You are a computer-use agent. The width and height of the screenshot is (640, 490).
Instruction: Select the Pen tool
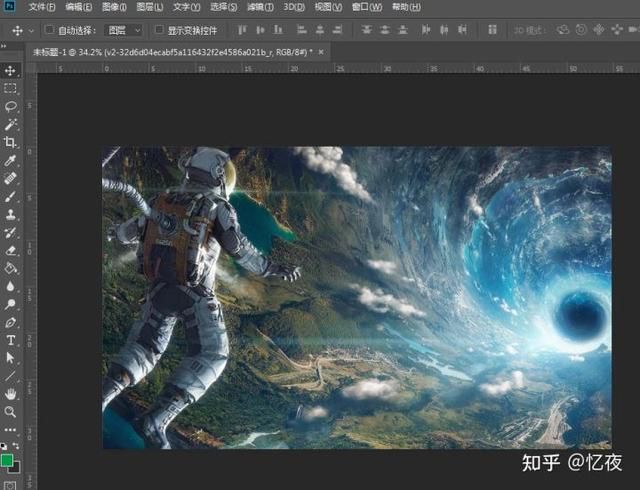pos(10,322)
